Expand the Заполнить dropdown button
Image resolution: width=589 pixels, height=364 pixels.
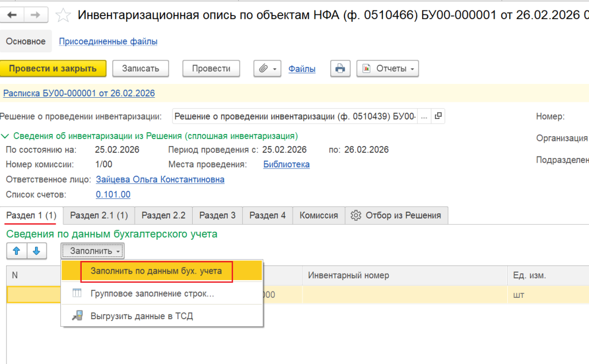[x=93, y=251]
